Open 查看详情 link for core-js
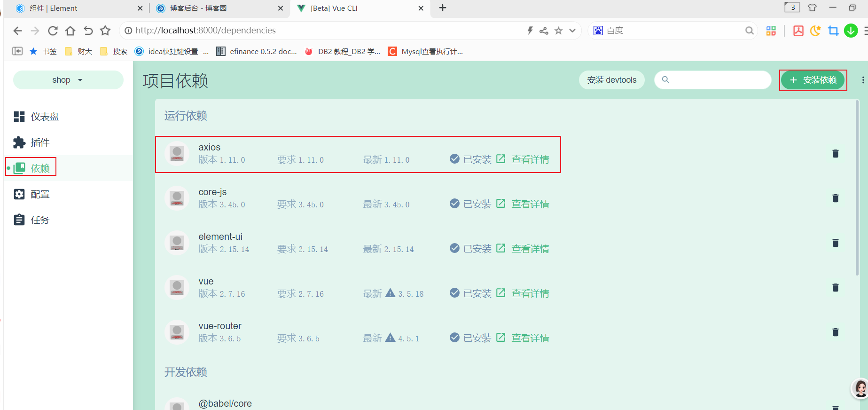Viewport: 868px width, 410px height. click(530, 204)
